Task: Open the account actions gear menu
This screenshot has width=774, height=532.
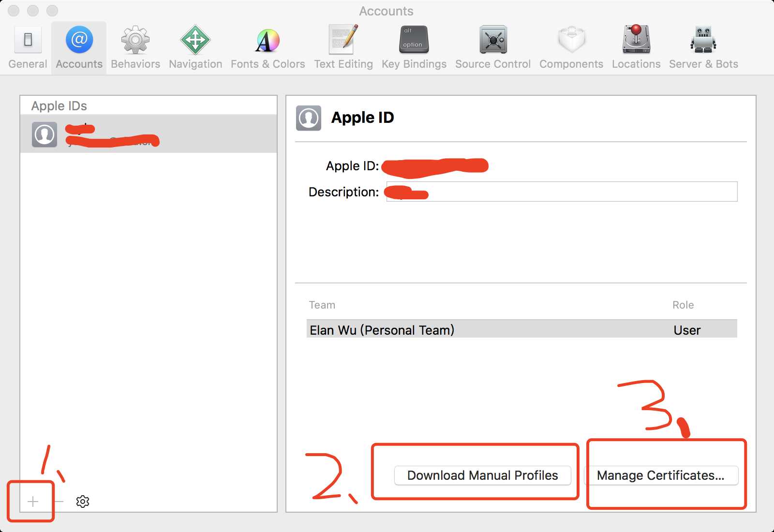Action: tap(83, 502)
